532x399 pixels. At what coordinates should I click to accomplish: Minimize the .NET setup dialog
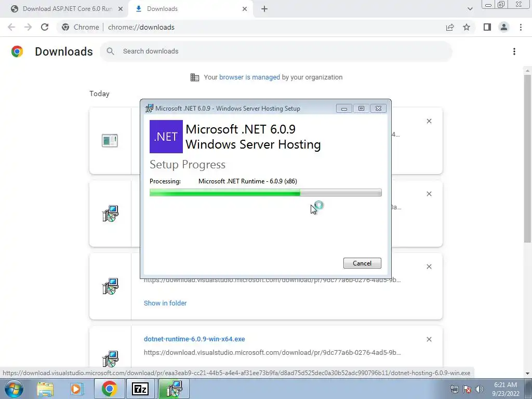click(344, 108)
